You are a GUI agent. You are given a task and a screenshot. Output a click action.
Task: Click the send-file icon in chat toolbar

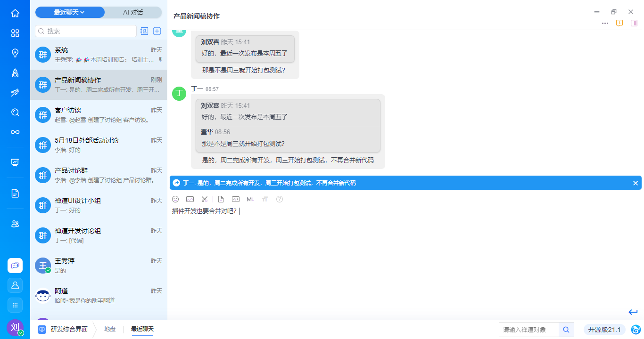click(221, 199)
